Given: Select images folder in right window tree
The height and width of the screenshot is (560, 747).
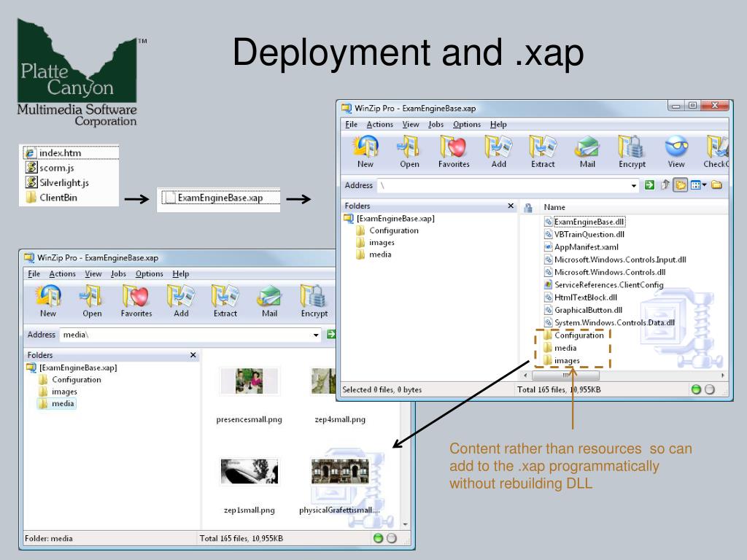Looking at the screenshot, I should [x=376, y=242].
